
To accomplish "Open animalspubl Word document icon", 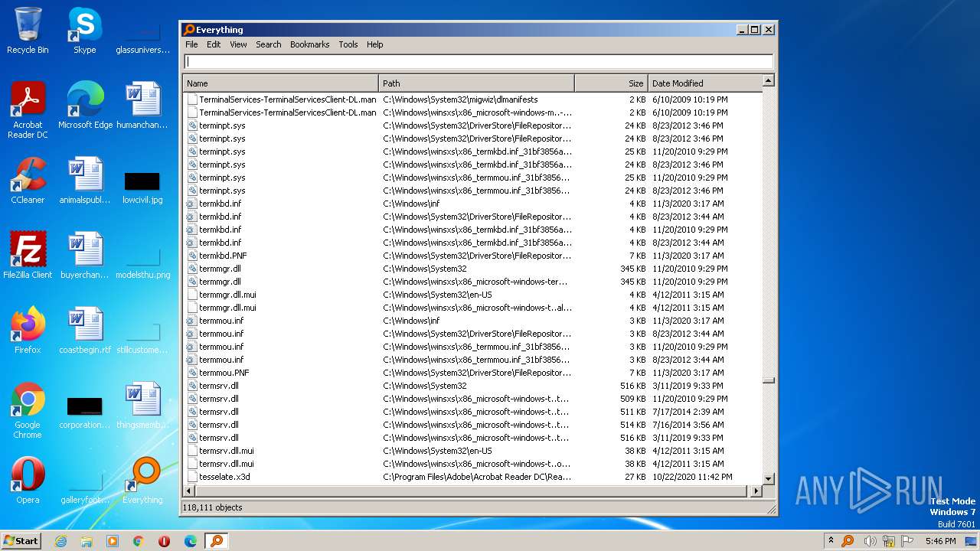I will (85, 180).
